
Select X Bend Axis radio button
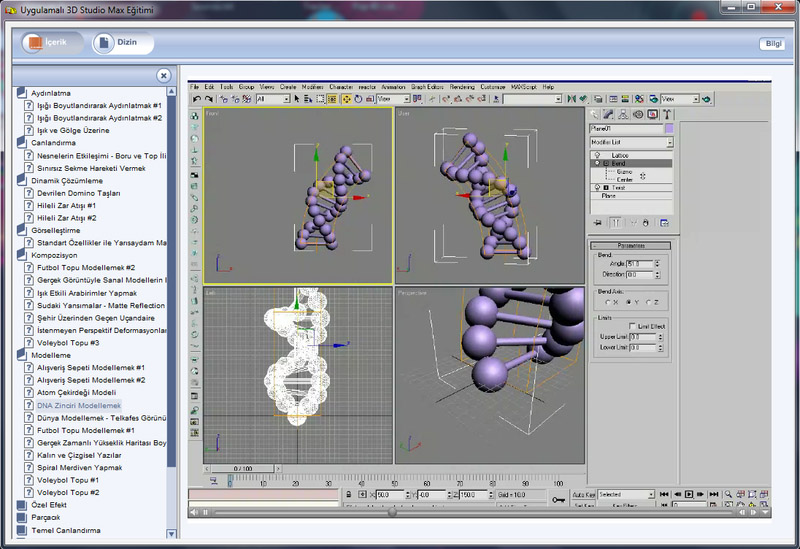tap(609, 302)
